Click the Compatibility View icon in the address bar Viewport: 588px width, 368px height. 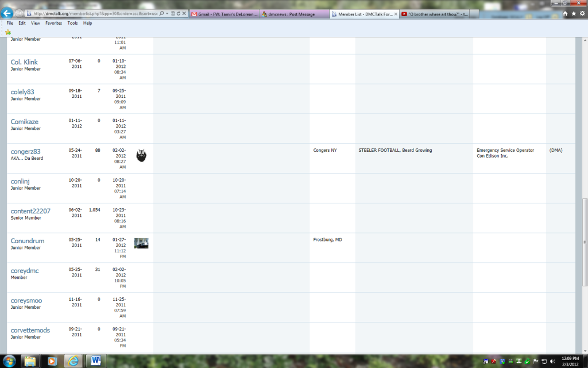[x=173, y=14]
